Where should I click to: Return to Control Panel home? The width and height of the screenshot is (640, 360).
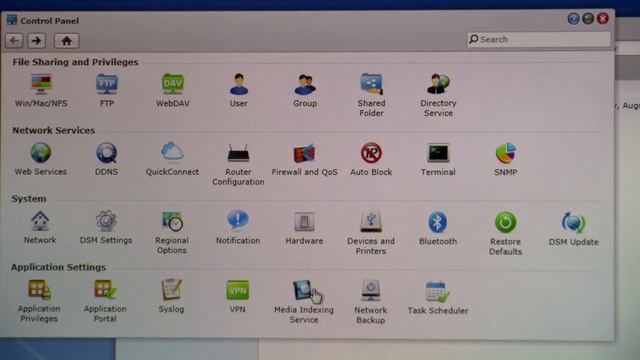click(x=66, y=40)
